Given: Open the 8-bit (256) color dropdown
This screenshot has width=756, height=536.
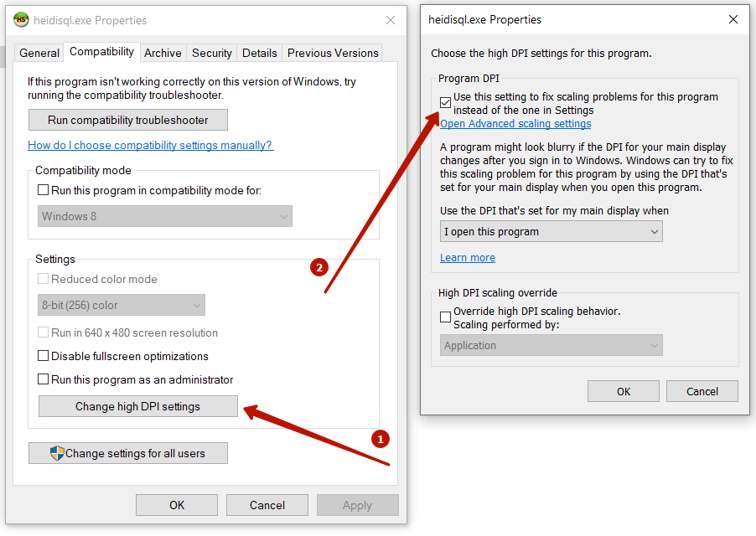Looking at the screenshot, I should click(x=122, y=305).
